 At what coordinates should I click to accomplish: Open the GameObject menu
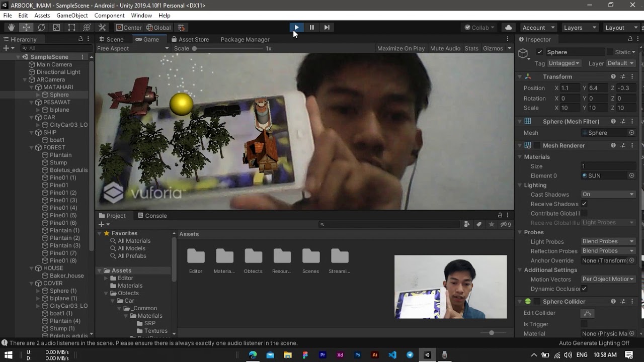pyautogui.click(x=72, y=16)
